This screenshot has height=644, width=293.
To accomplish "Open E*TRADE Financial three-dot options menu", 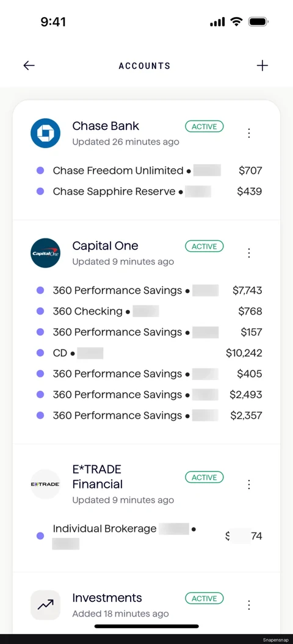I will tap(248, 484).
